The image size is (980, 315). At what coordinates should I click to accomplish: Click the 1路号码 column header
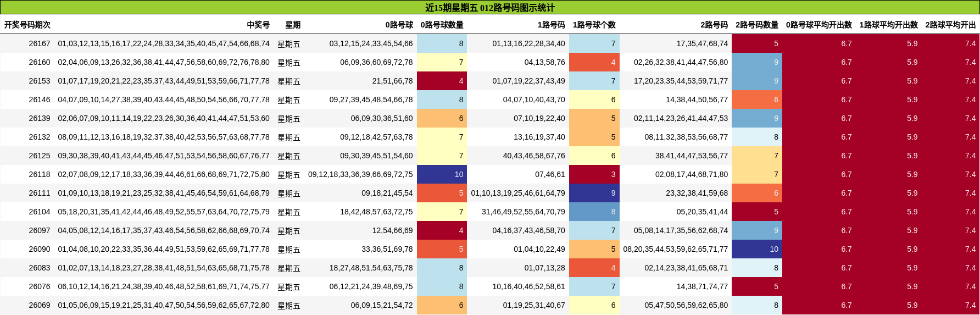pos(552,25)
